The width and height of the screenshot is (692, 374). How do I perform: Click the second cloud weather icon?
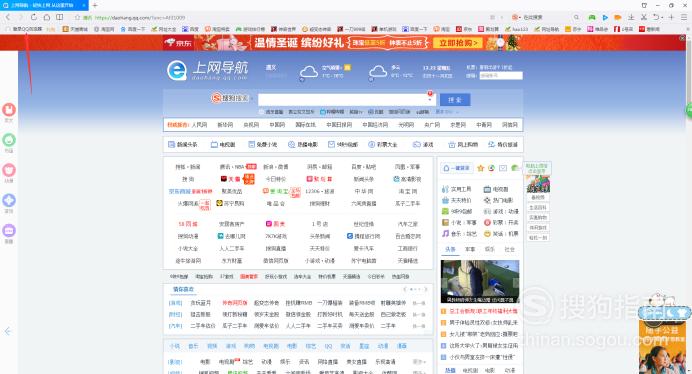[x=378, y=71]
